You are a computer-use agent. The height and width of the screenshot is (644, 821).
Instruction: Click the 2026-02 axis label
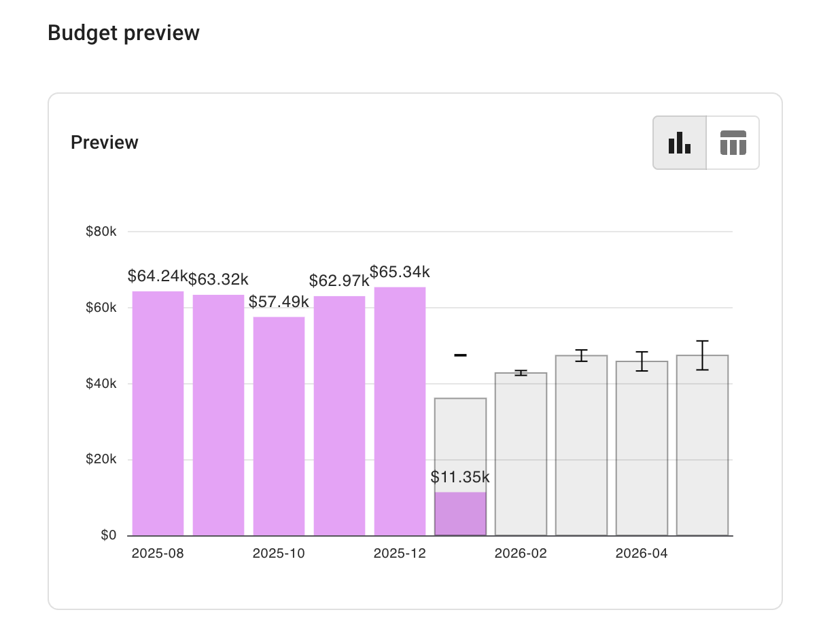pyautogui.click(x=521, y=553)
